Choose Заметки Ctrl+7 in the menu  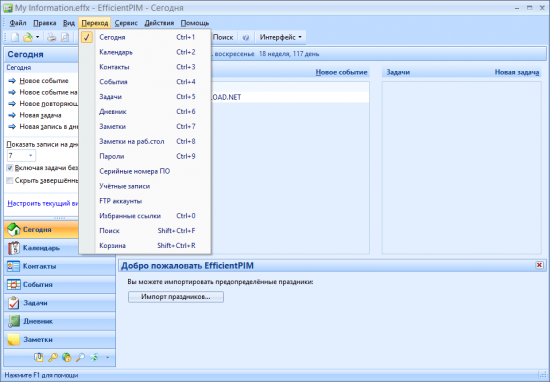[x=145, y=127]
